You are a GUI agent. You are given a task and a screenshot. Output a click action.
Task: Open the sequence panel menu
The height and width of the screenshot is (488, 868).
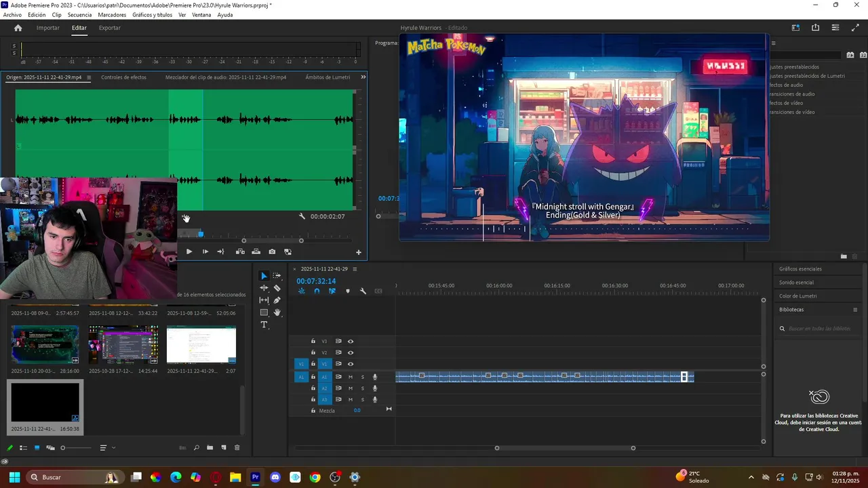point(355,269)
